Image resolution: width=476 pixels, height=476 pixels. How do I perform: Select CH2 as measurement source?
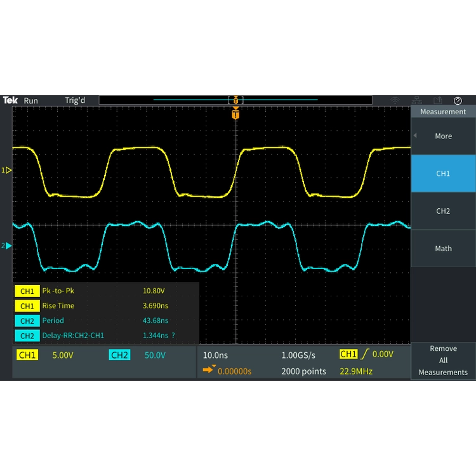[x=443, y=211]
